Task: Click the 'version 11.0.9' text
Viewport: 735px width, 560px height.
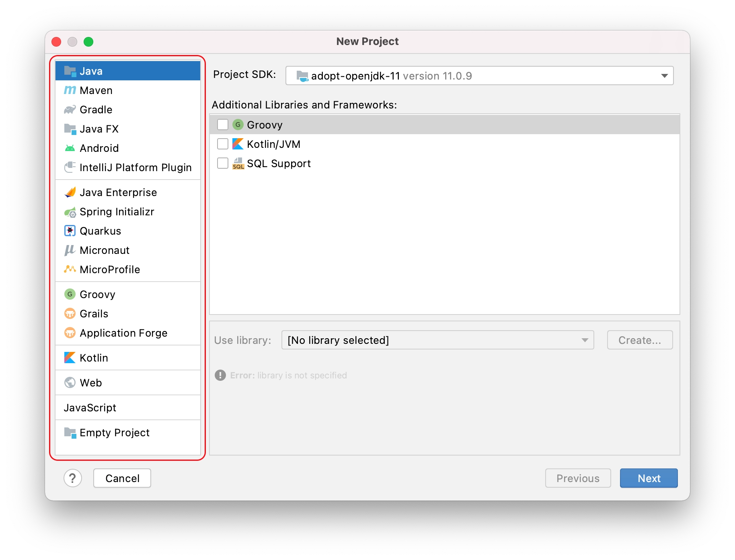Action: (437, 76)
